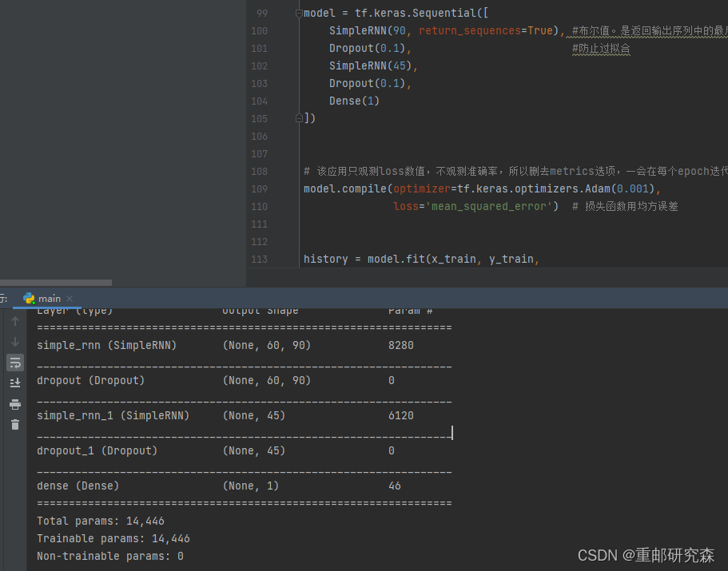The height and width of the screenshot is (571, 728).
Task: Clear console output with trash icon
Action: pos(14,424)
